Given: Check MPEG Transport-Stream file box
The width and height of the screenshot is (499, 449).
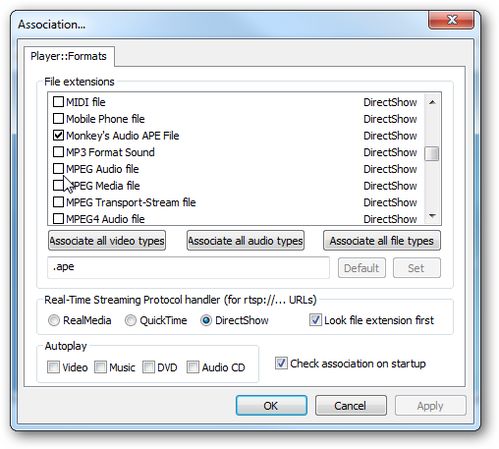Looking at the screenshot, I should (x=58, y=202).
